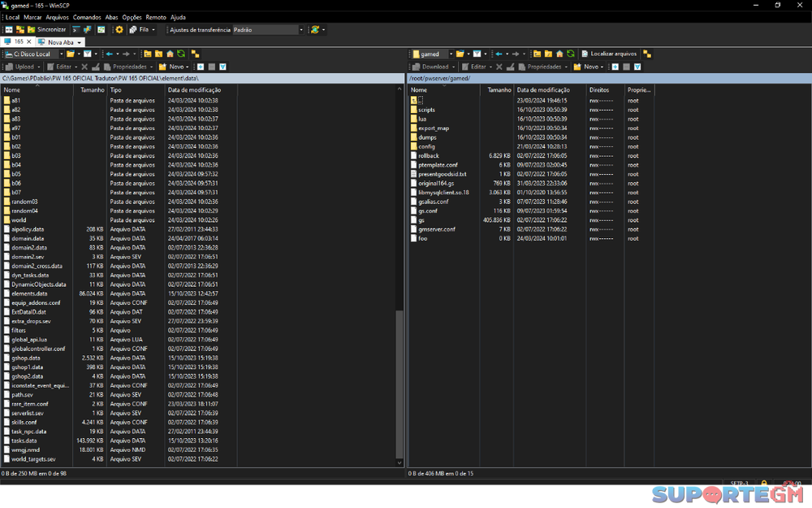The image size is (812, 508).
Task: Click the remote home directory icon
Action: click(559, 54)
